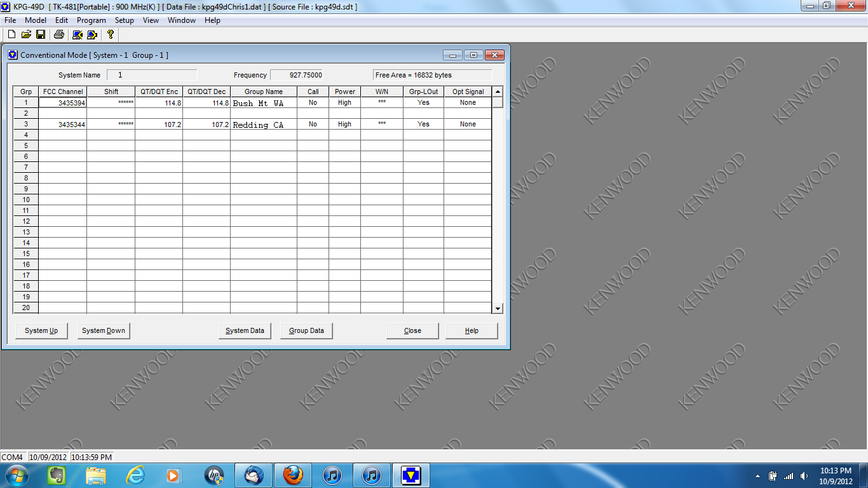Viewport: 868px width, 488px height.
Task: Open the HP taskbar icon
Action: (214, 475)
